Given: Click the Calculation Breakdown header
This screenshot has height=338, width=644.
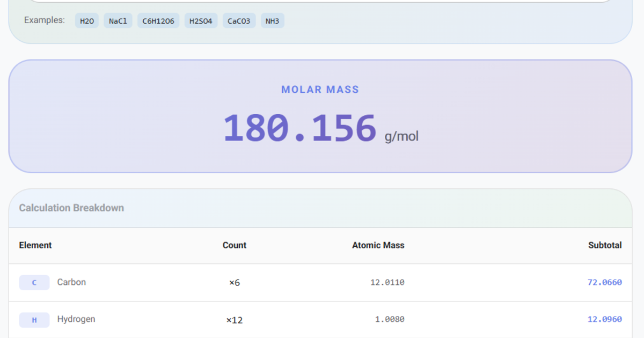Looking at the screenshot, I should [71, 208].
